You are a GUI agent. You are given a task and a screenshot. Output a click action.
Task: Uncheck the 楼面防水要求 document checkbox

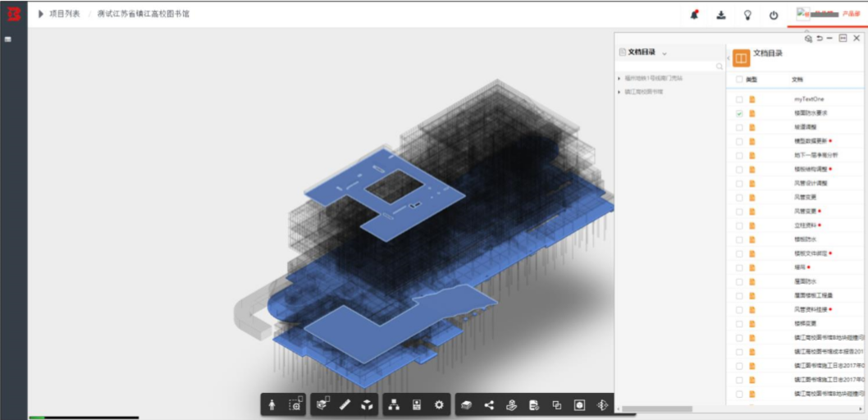739,113
